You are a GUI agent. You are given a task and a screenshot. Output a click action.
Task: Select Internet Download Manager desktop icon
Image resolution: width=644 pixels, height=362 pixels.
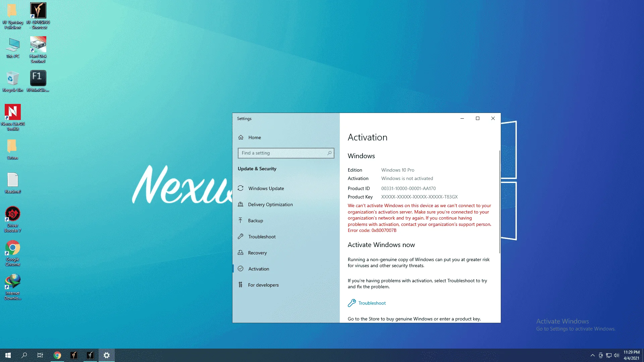click(13, 287)
